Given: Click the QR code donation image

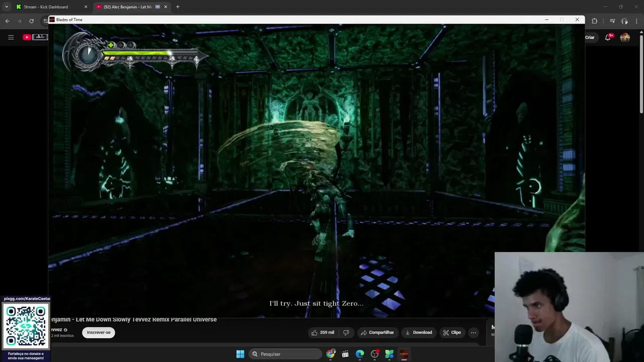Looking at the screenshot, I should pyautogui.click(x=26, y=326).
